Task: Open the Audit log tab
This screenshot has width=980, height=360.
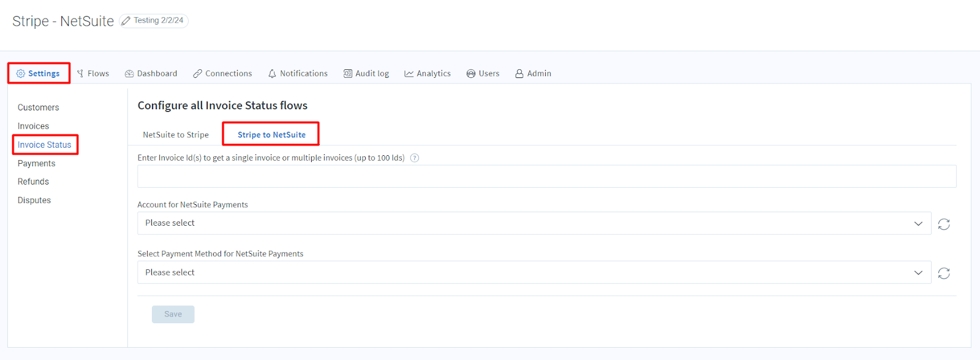Action: (x=366, y=74)
